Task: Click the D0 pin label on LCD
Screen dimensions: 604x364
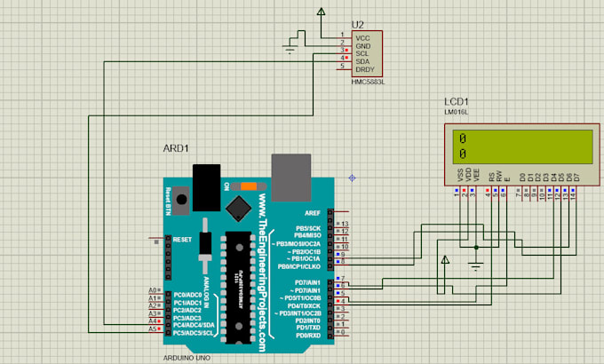Action: (522, 178)
